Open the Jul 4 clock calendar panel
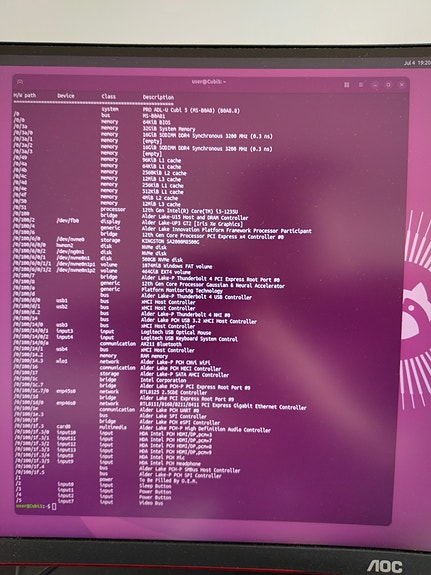 [417, 63]
